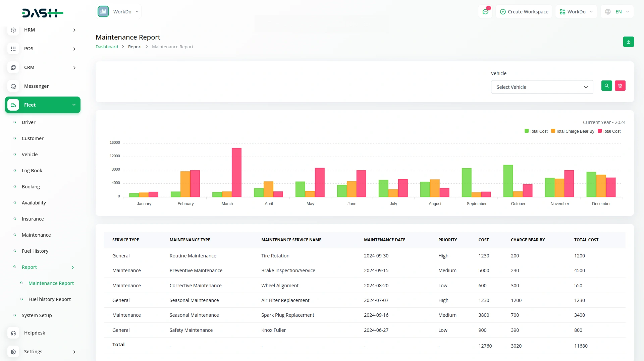The width and height of the screenshot is (644, 361).
Task: Go to Dashboard breadcrumb link
Action: 107,47
